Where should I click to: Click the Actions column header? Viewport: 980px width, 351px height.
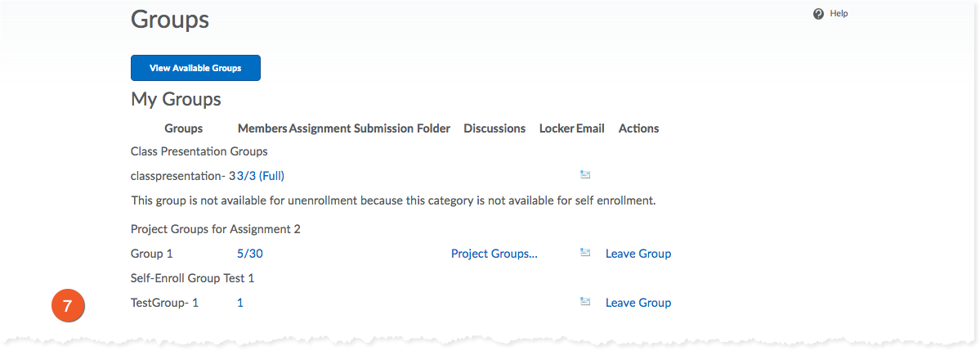tap(638, 128)
